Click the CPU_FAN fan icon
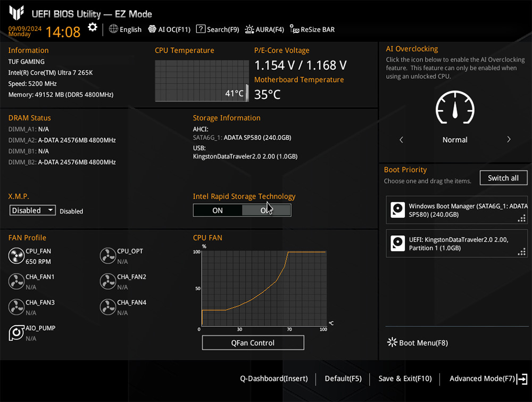Viewport: 532px width, 402px height. coord(16,256)
